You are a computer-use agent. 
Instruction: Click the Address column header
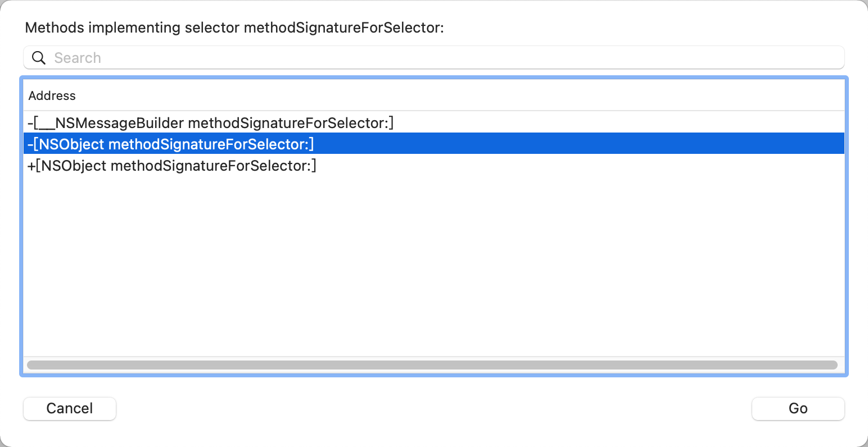click(x=52, y=95)
